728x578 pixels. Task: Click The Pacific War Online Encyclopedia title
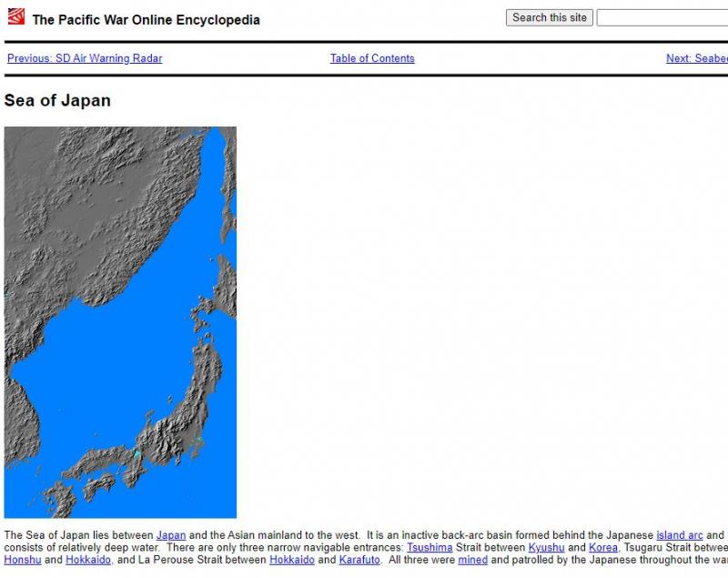coord(146,19)
